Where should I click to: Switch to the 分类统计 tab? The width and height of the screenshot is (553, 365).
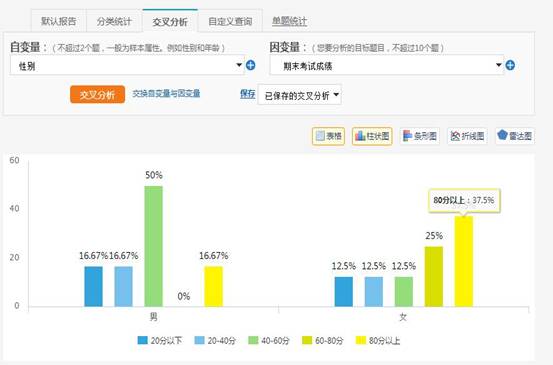pyautogui.click(x=114, y=22)
